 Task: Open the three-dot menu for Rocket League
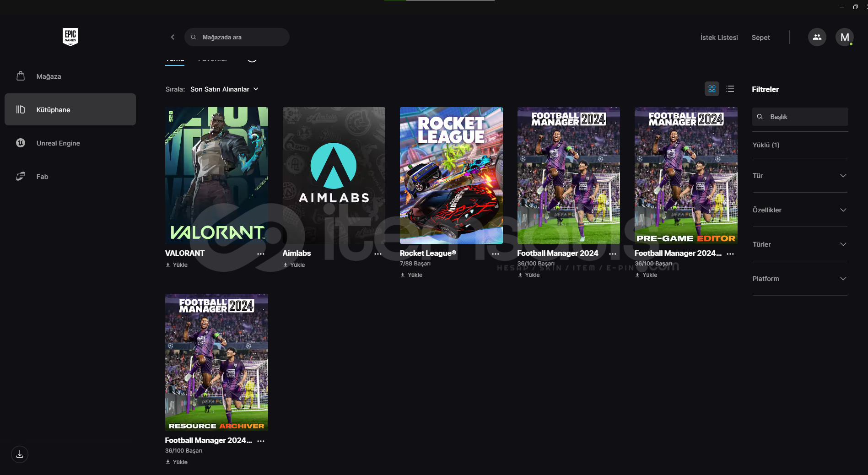tap(496, 254)
